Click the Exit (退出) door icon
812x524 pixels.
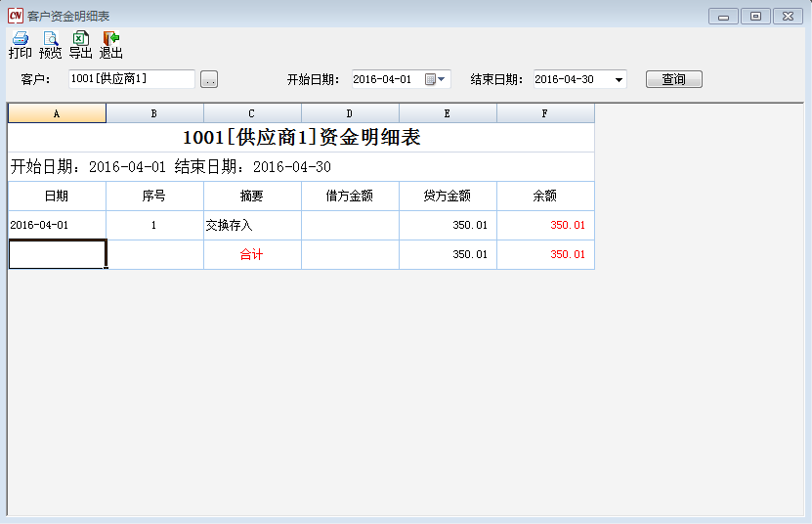pyautogui.click(x=110, y=45)
